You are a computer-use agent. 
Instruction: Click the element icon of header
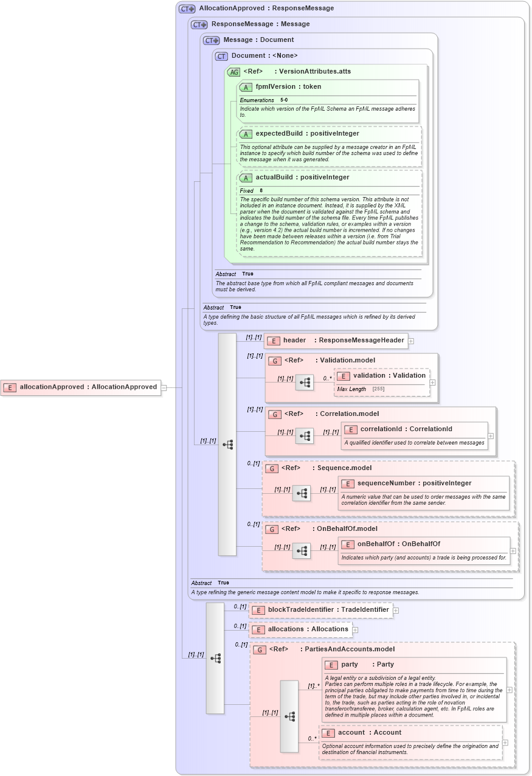coord(273,341)
